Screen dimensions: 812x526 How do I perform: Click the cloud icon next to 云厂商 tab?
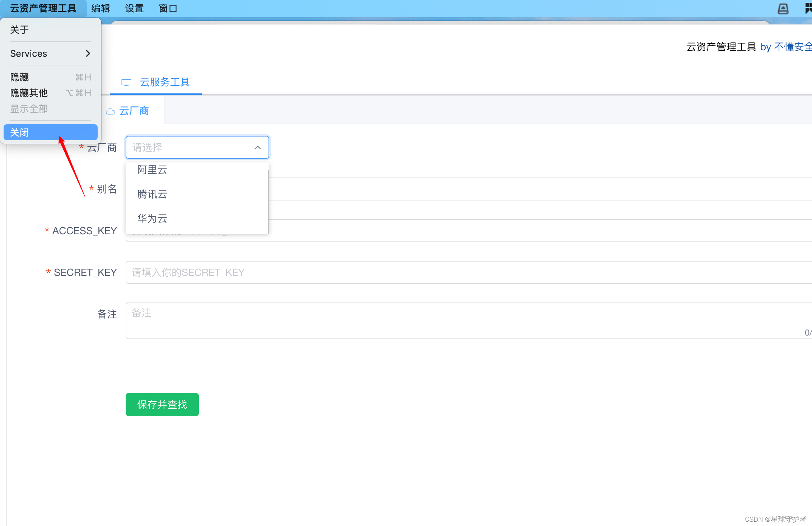111,111
